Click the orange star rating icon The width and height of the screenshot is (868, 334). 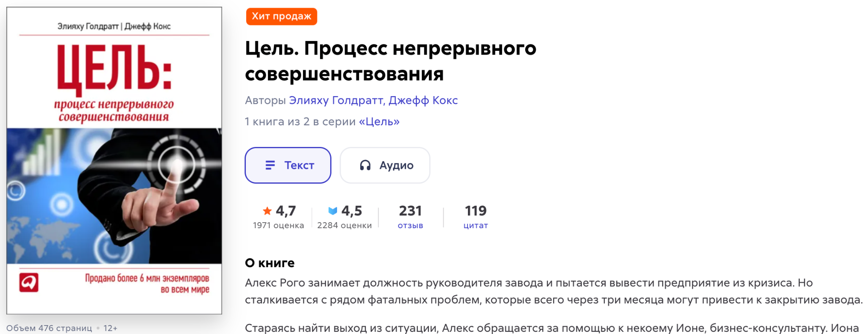coord(267,211)
